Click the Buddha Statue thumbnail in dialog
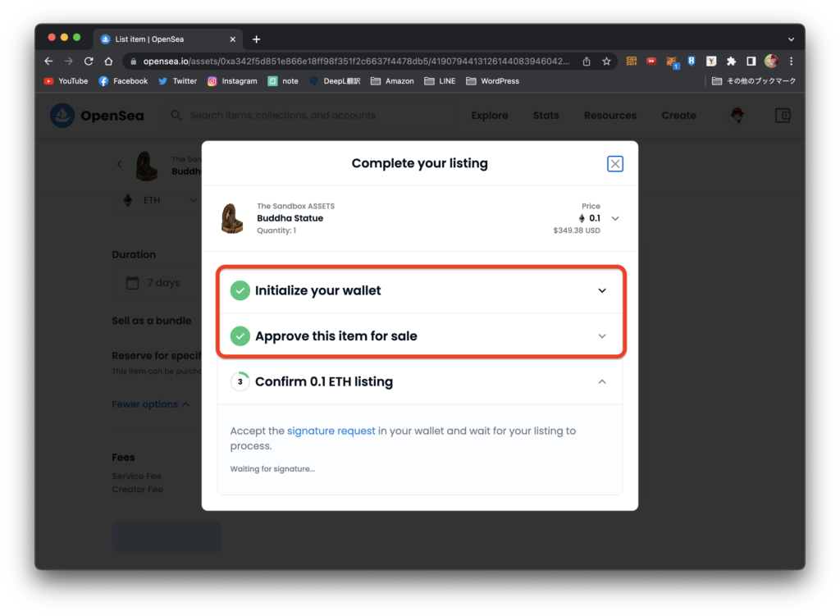Screen dimensions: 840x616 (x=232, y=218)
